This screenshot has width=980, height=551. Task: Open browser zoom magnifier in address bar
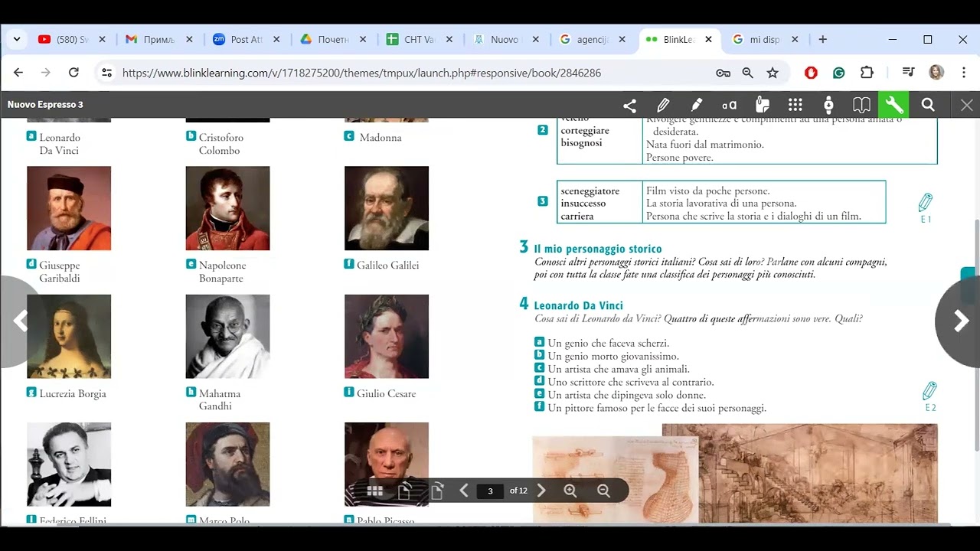pos(748,73)
